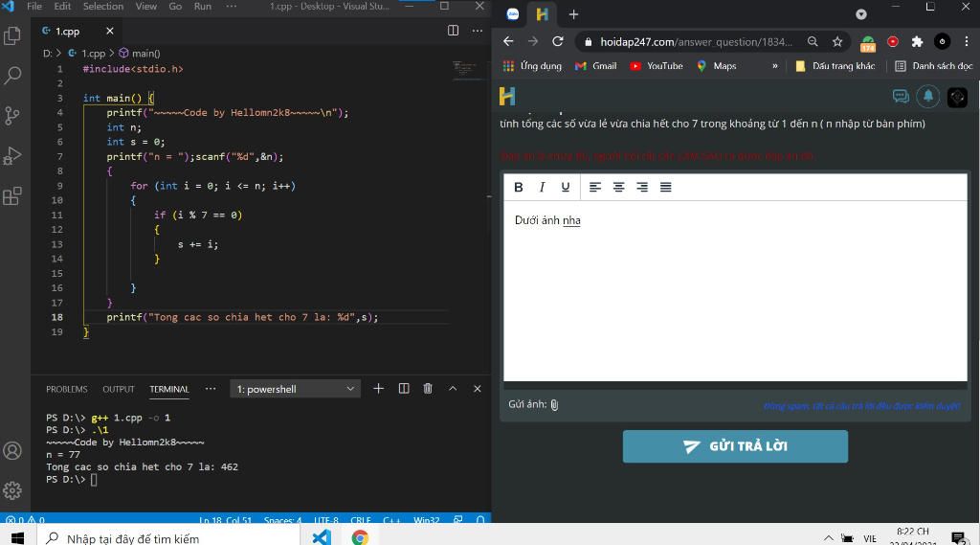Open the File menu in VS Code
980x545 pixels.
[34, 7]
